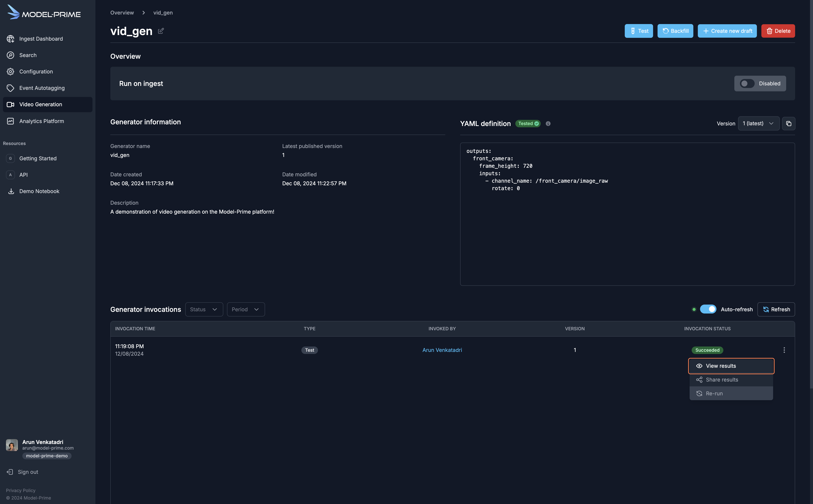Click the invocation time 11:19:08 PM cell
Screen dimensions: 813x504
pos(129,346)
